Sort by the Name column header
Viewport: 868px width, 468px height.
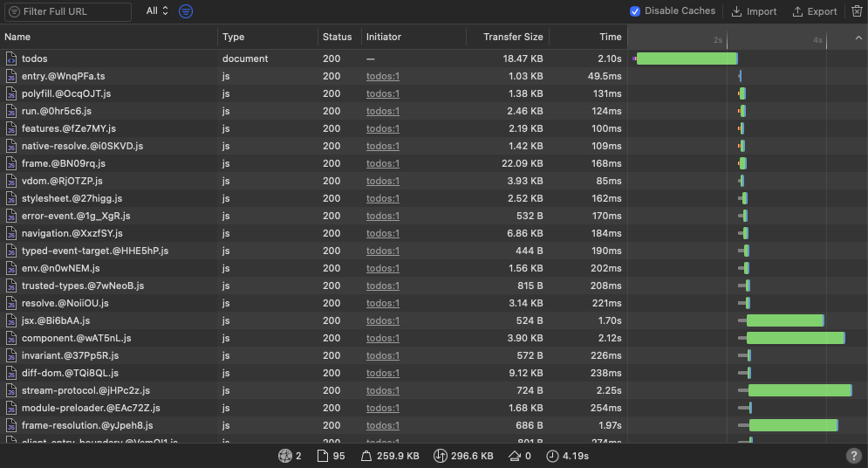pyautogui.click(x=109, y=37)
